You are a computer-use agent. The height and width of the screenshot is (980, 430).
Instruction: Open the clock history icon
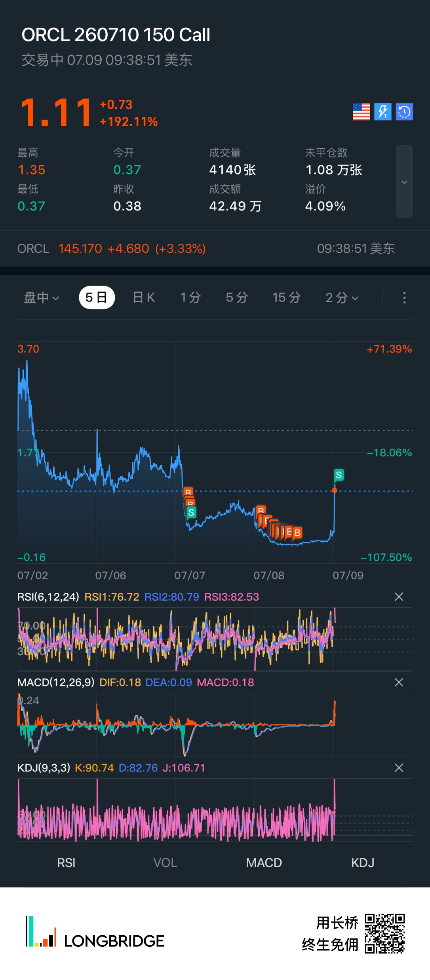coord(404,112)
